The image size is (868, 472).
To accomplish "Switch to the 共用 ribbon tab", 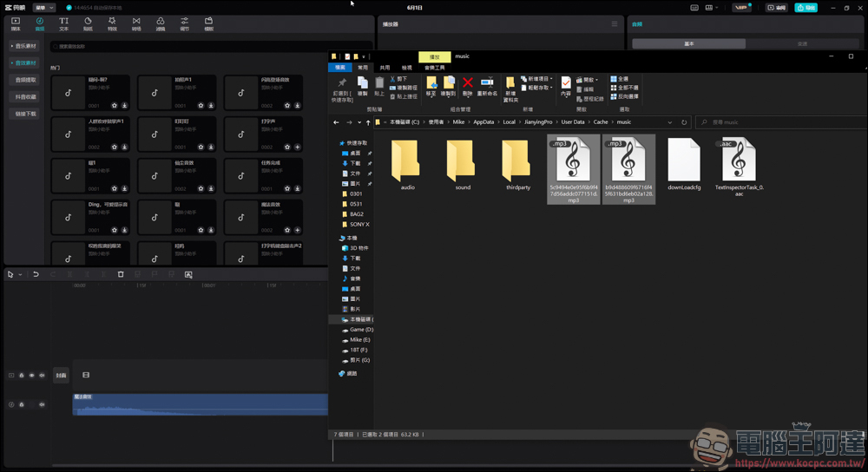I will click(x=385, y=68).
